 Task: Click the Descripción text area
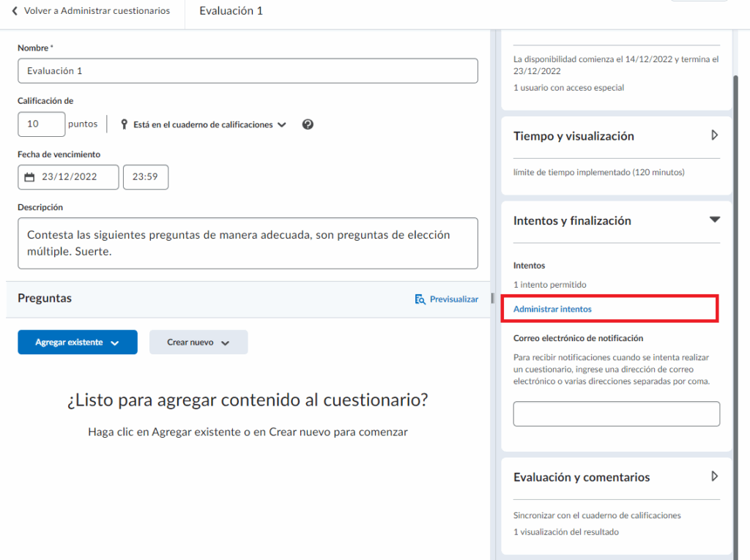coord(248,243)
